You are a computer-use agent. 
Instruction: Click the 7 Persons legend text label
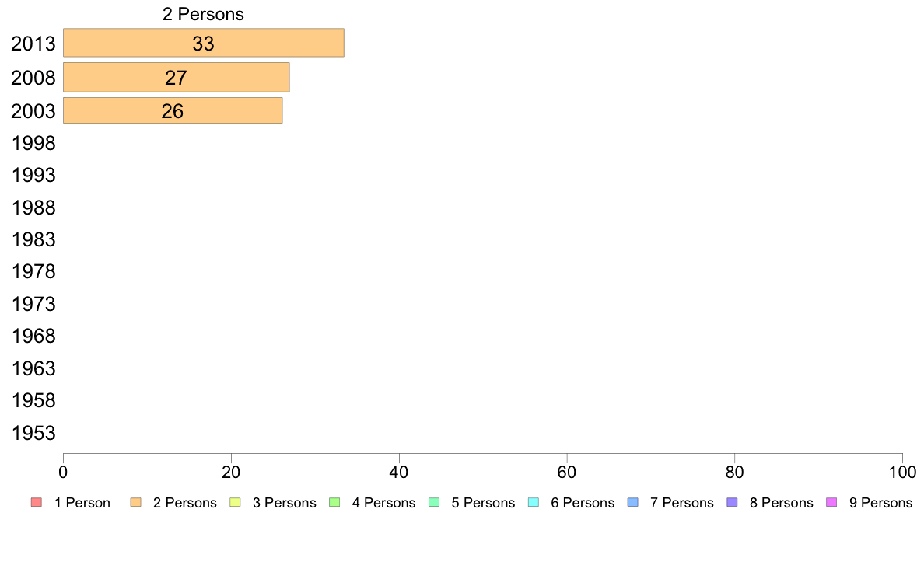pyautogui.click(x=682, y=503)
